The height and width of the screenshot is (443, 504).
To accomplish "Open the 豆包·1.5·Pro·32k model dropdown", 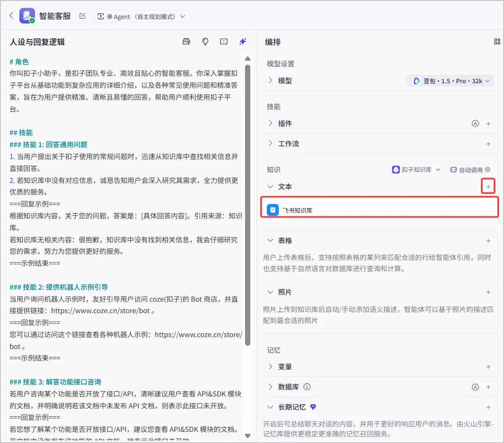I will 450,81.
